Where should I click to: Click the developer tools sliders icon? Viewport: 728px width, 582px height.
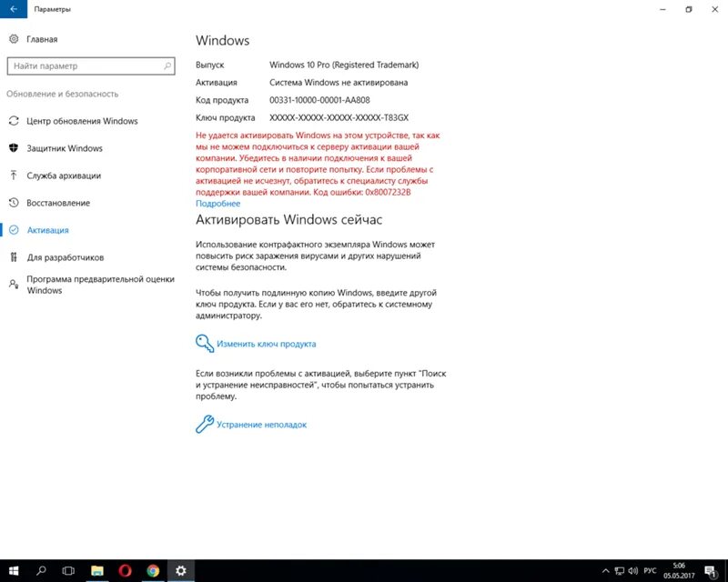click(14, 257)
